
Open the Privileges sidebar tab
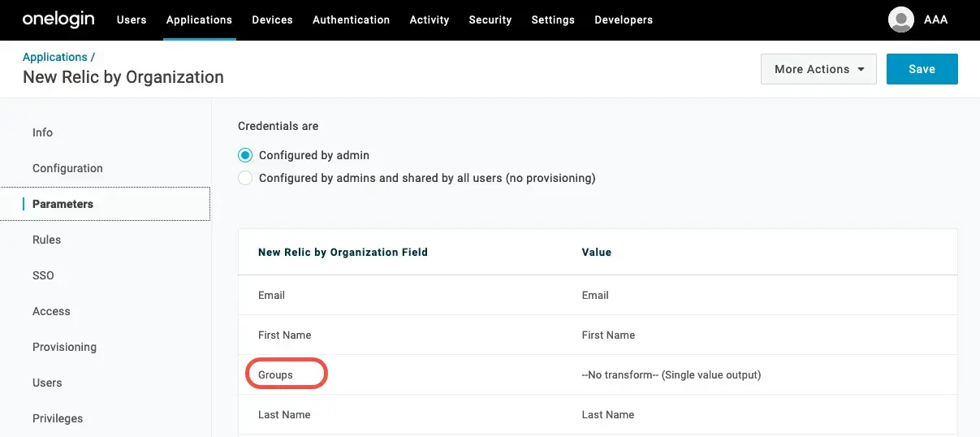click(x=58, y=418)
